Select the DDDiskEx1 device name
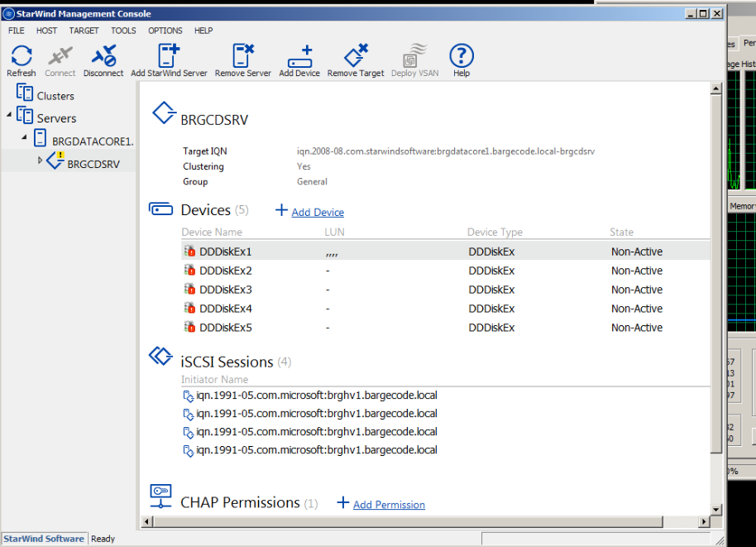 [x=226, y=252]
